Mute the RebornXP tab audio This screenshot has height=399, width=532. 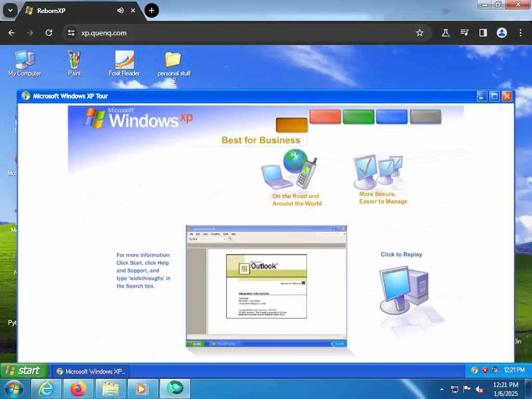point(121,10)
